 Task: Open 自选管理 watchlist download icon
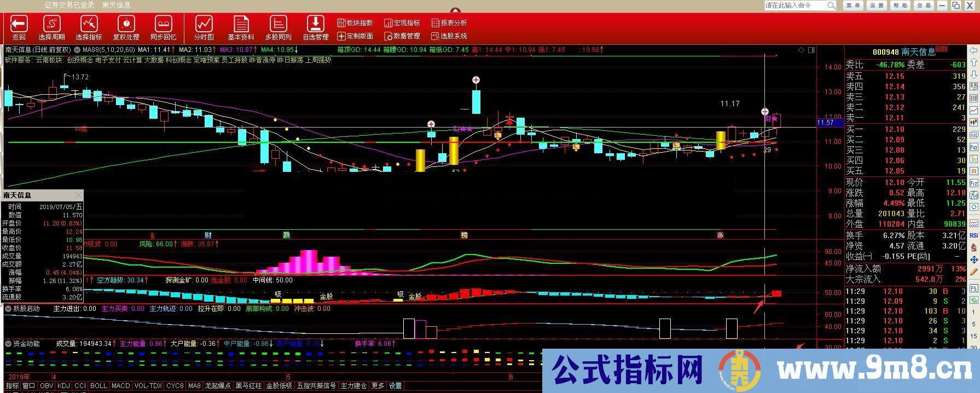316,24
